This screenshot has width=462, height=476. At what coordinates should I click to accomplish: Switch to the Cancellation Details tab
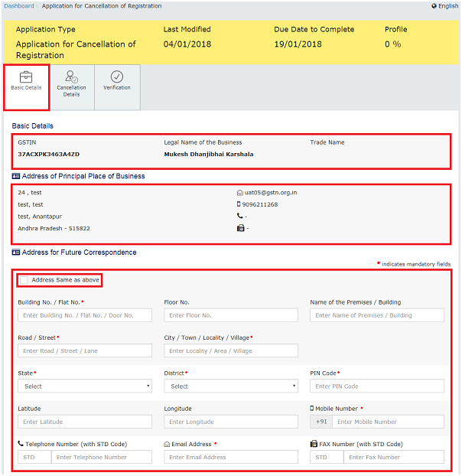pyautogui.click(x=72, y=87)
